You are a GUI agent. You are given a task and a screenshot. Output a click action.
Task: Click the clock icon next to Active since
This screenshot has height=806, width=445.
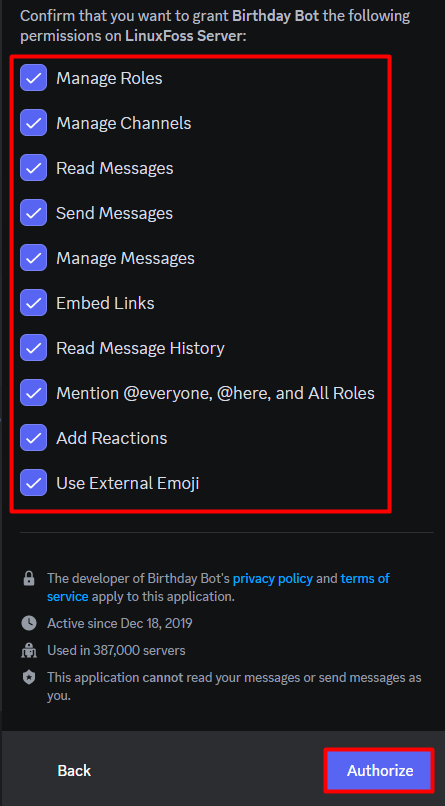pyautogui.click(x=29, y=624)
